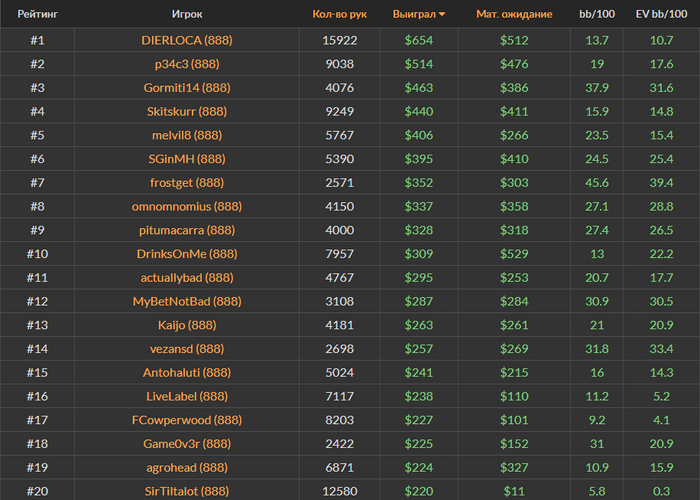Sort by Выиграл column arrow
The width and height of the screenshot is (700, 500).
point(442,14)
